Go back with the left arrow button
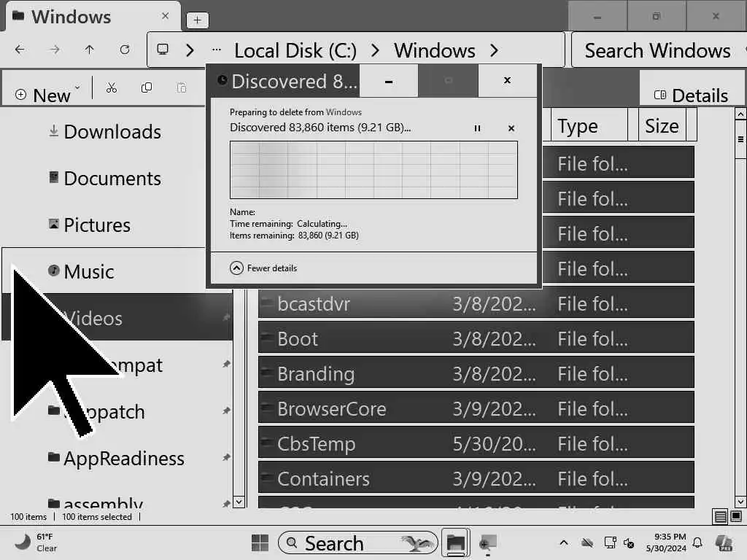The image size is (747, 560). [x=20, y=50]
